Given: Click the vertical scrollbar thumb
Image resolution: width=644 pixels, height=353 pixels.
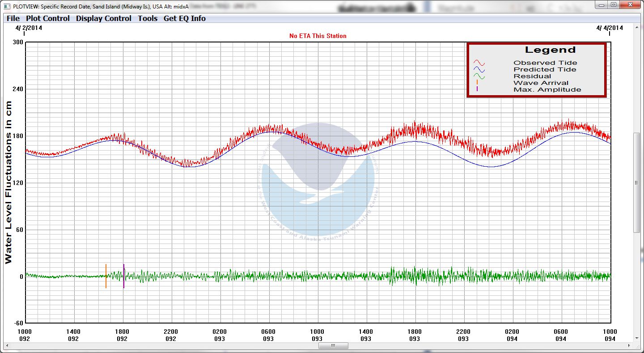Looking at the screenshot, I should pyautogui.click(x=637, y=182).
